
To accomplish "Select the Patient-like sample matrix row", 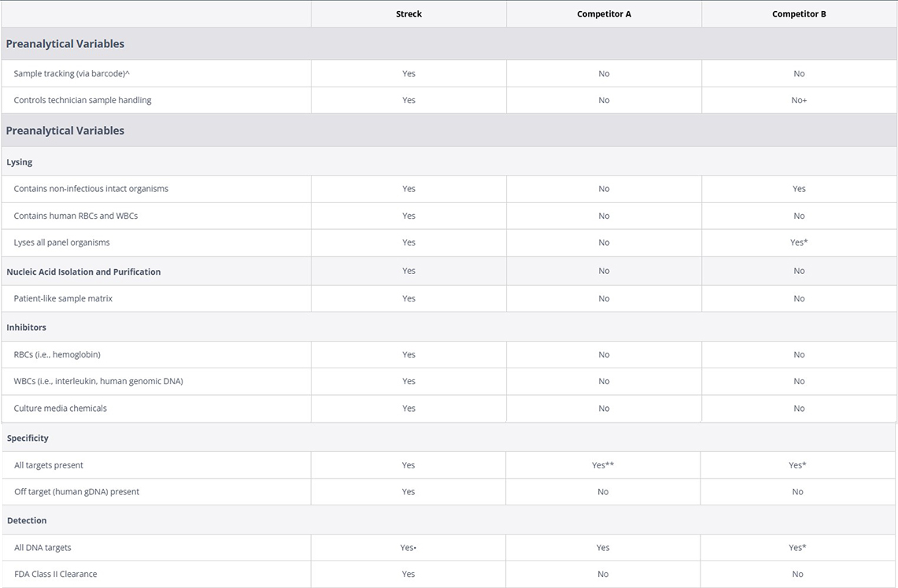I will (x=63, y=298).
